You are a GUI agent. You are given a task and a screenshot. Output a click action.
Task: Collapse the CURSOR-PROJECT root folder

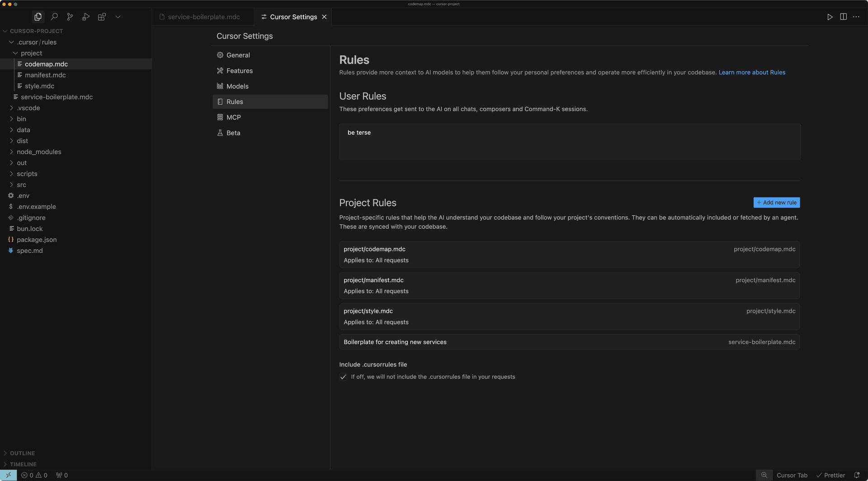point(75,31)
